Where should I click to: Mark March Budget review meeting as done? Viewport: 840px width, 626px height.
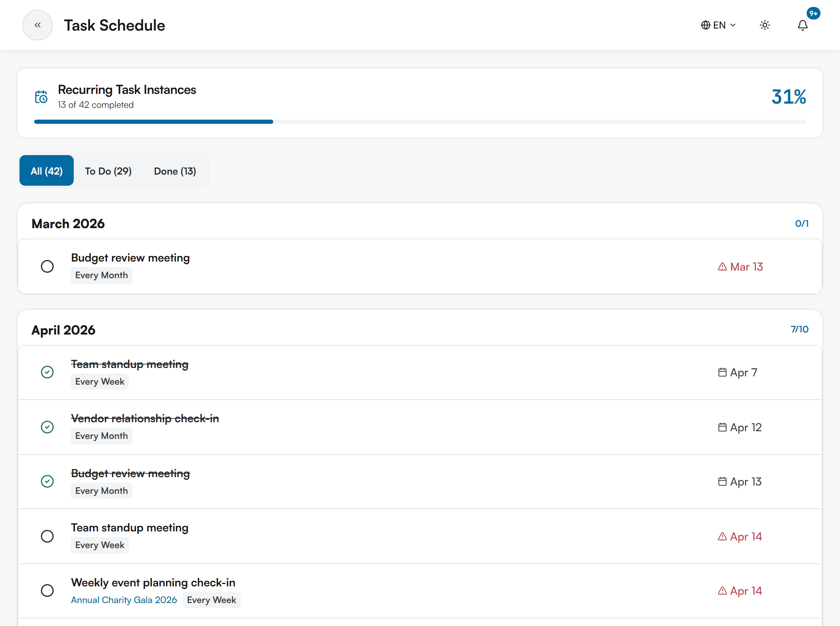coord(47,266)
